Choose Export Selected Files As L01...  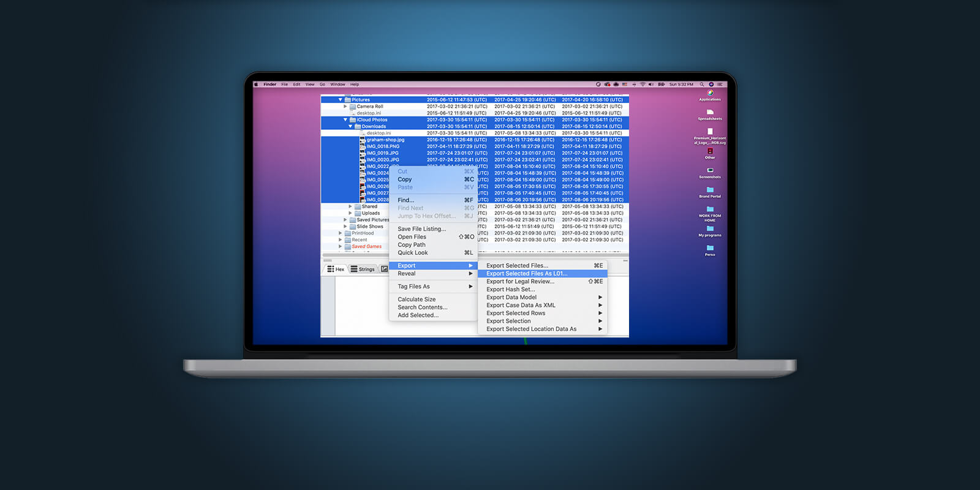(543, 274)
